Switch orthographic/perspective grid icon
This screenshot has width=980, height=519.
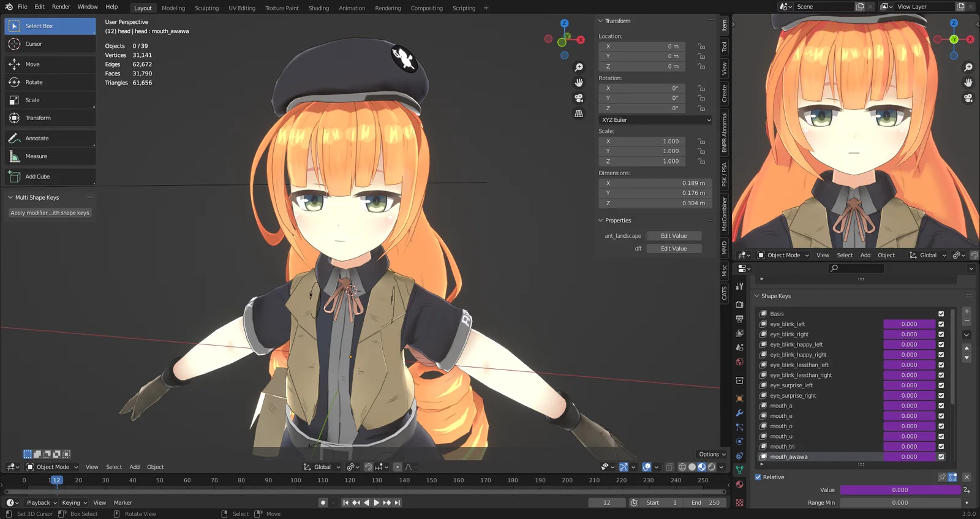click(x=579, y=113)
